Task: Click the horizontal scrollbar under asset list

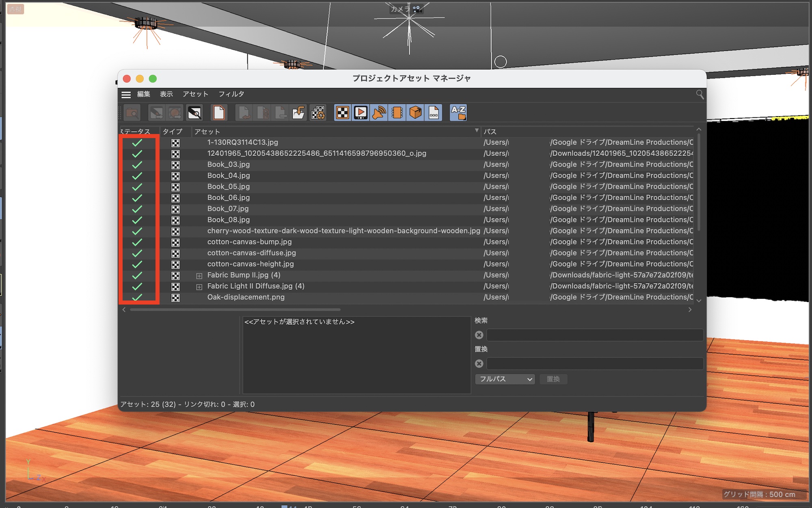Action: pos(235,309)
